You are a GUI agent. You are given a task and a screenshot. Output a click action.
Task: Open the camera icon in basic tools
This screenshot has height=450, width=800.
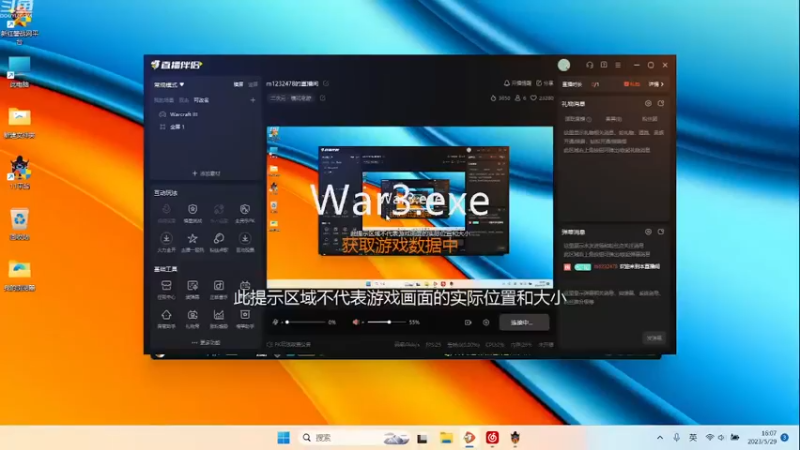tap(192, 315)
